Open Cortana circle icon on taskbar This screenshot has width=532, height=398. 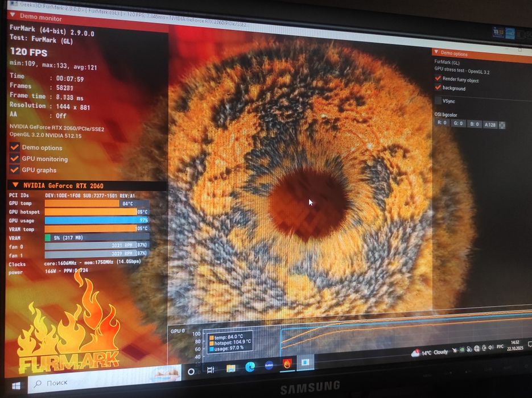[191, 371]
